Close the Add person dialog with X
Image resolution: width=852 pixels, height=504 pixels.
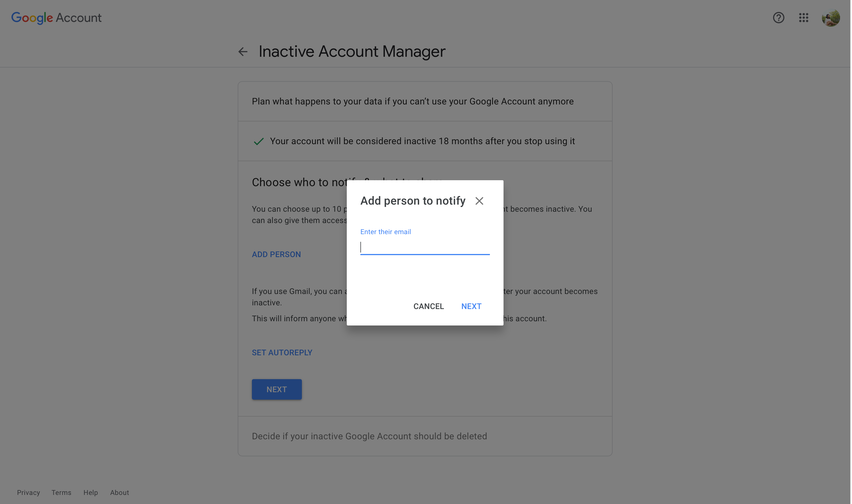click(479, 201)
